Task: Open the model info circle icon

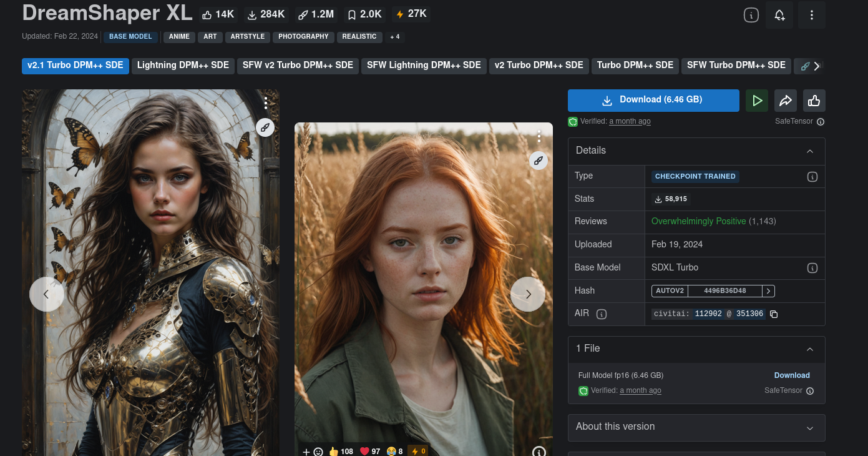Action: coord(751,15)
